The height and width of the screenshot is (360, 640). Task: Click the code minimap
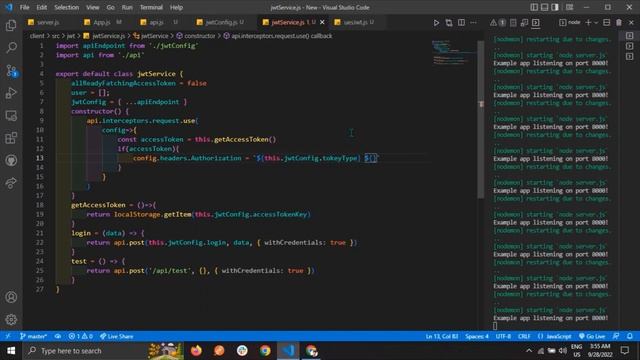click(x=454, y=53)
